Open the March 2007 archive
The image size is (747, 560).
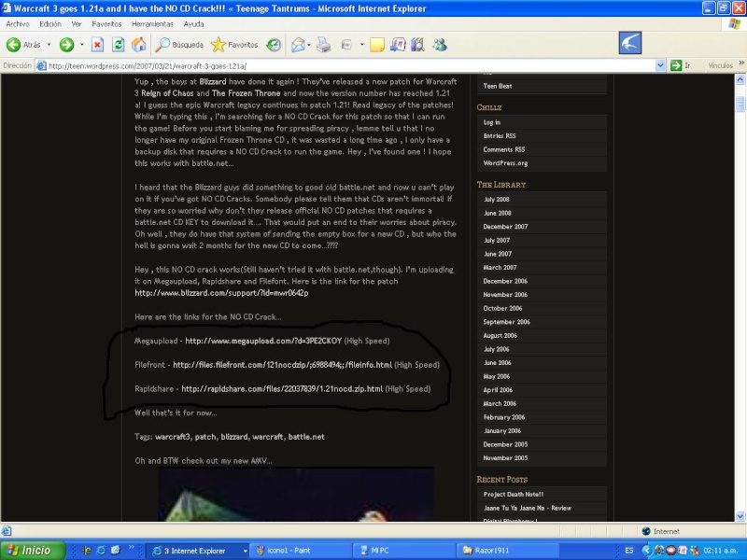point(500,268)
